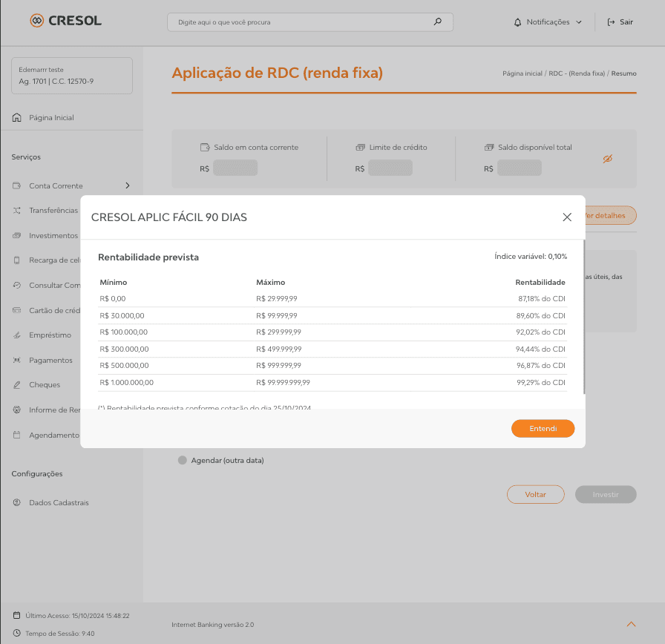Screen dimensions: 665x644
Task: Click the Último Acesso calendar icon
Action: 16,615
